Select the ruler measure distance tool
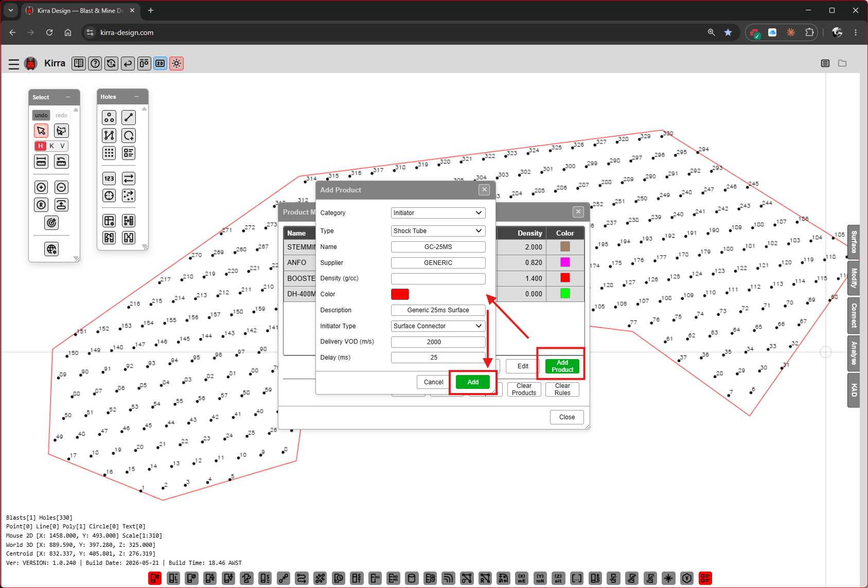The image size is (868, 588). [x=42, y=162]
